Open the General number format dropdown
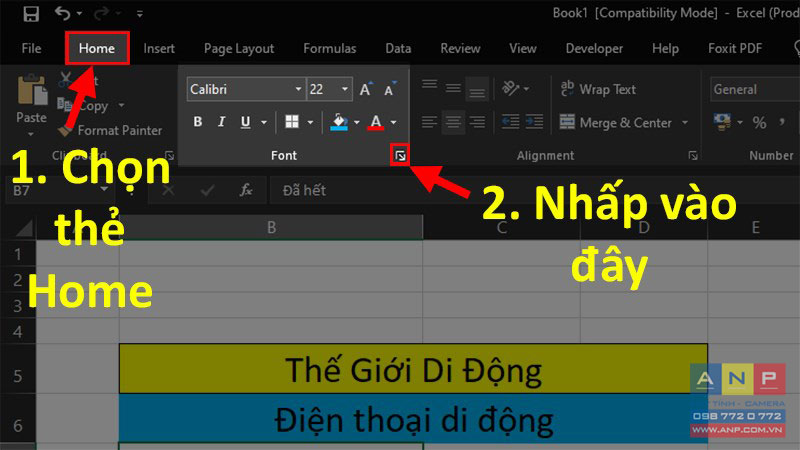 (x=755, y=89)
